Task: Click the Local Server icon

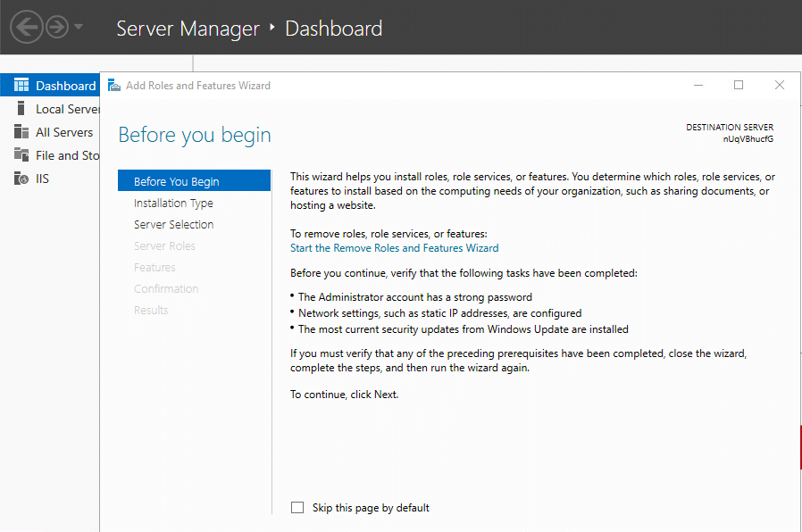Action: click(x=21, y=109)
